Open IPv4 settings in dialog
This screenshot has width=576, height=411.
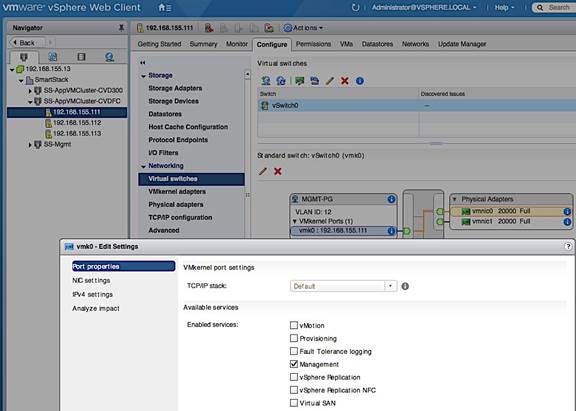tap(93, 295)
